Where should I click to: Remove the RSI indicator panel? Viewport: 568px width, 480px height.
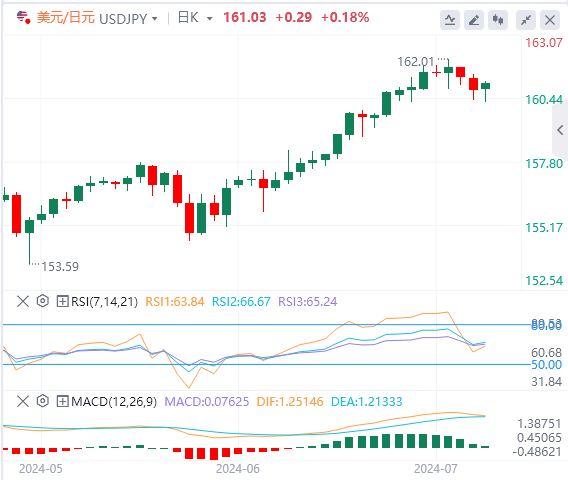pyautogui.click(x=23, y=301)
